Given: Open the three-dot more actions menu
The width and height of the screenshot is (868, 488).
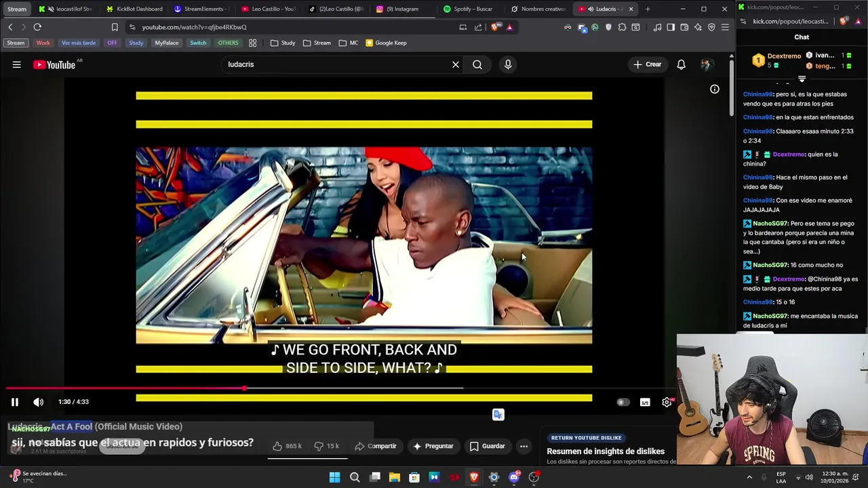Looking at the screenshot, I should point(524,446).
